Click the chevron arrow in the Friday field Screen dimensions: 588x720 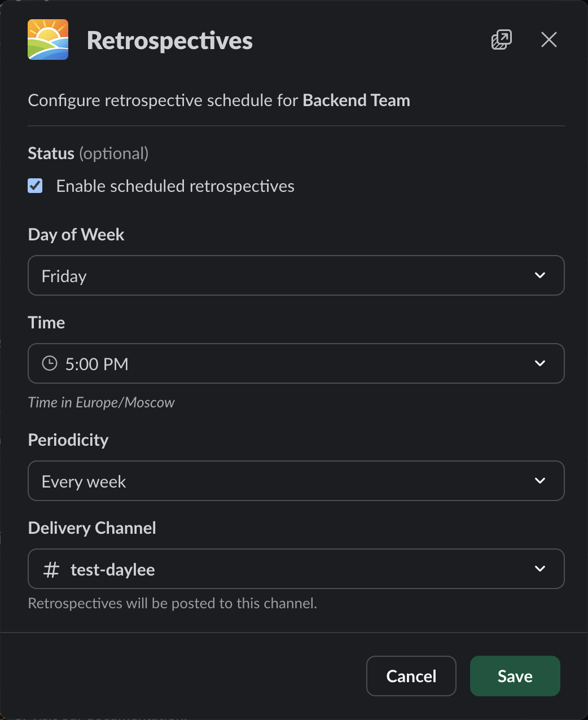pyautogui.click(x=540, y=275)
